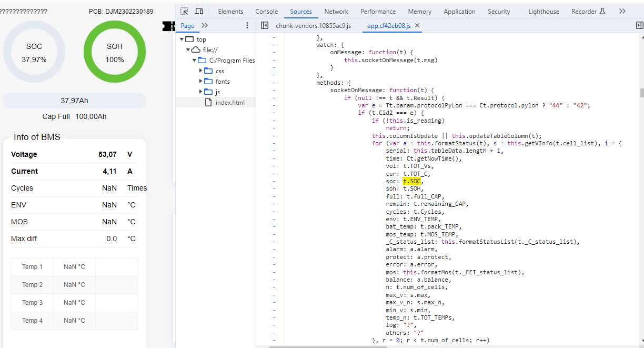Collapse the file:// tree node
This screenshot has height=348, width=644.
pos(188,50)
